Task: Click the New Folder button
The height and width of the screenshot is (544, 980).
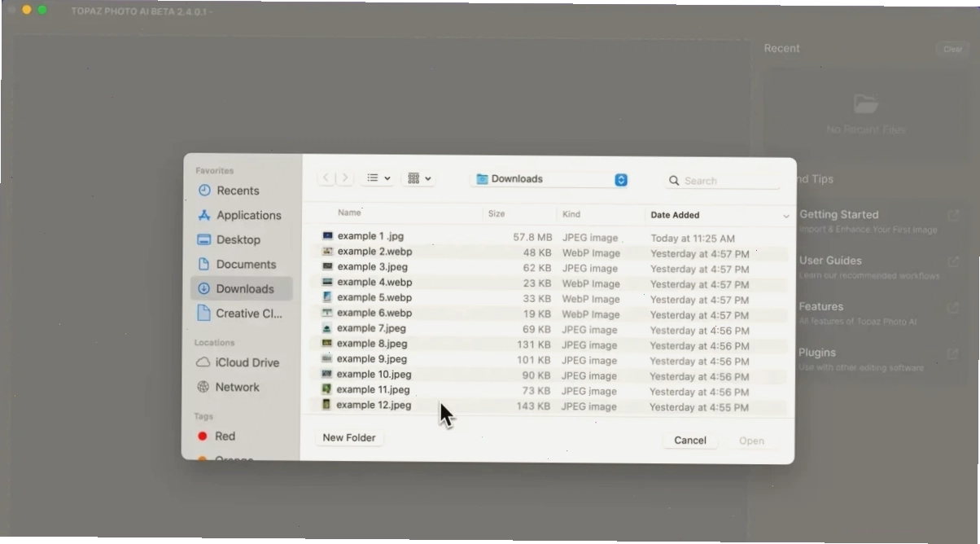Action: pos(349,438)
